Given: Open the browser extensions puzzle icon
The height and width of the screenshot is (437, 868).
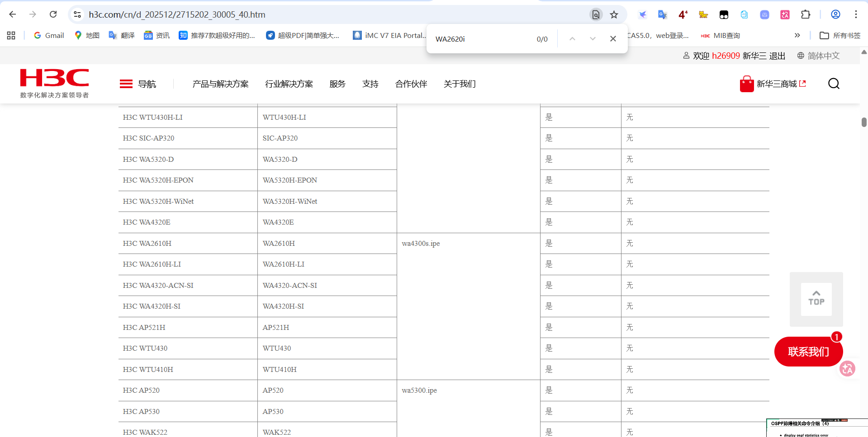Looking at the screenshot, I should point(805,14).
